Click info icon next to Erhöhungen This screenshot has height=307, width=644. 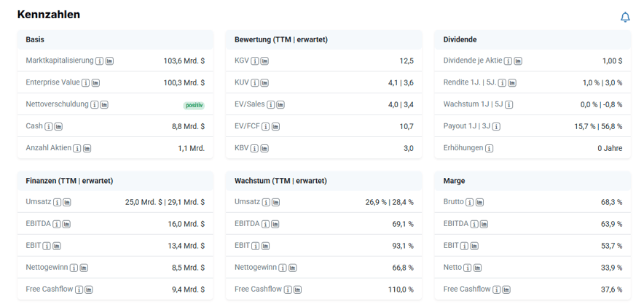[x=489, y=148]
